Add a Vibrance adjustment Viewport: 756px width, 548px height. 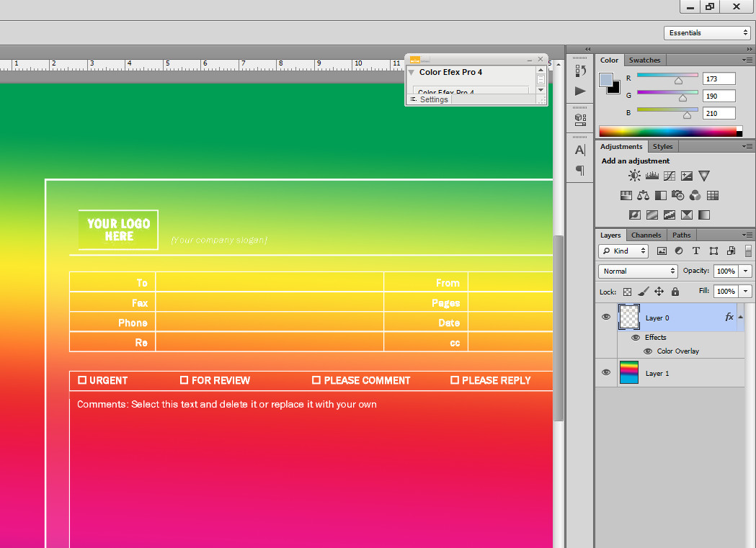(x=704, y=176)
